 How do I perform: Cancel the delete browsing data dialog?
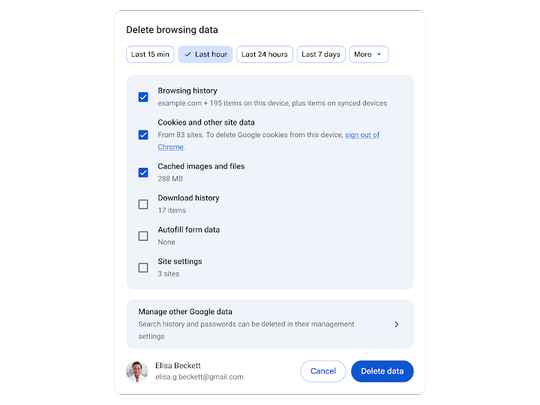323,371
